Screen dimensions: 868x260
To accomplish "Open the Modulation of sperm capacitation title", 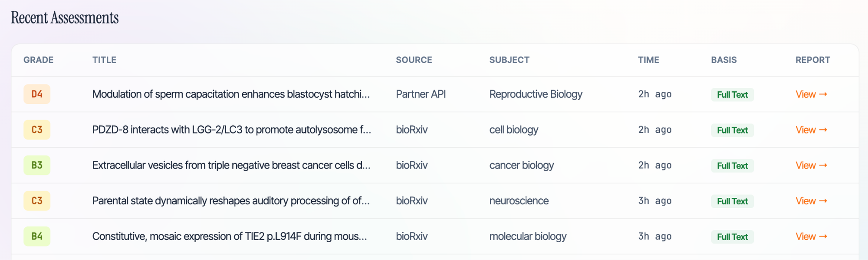I will 231,94.
